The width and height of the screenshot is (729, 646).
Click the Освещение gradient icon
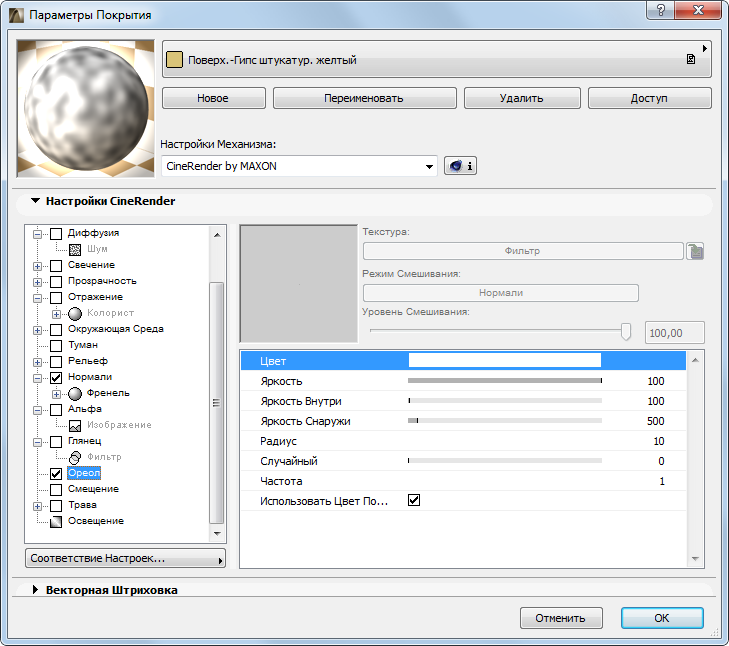click(x=56, y=522)
